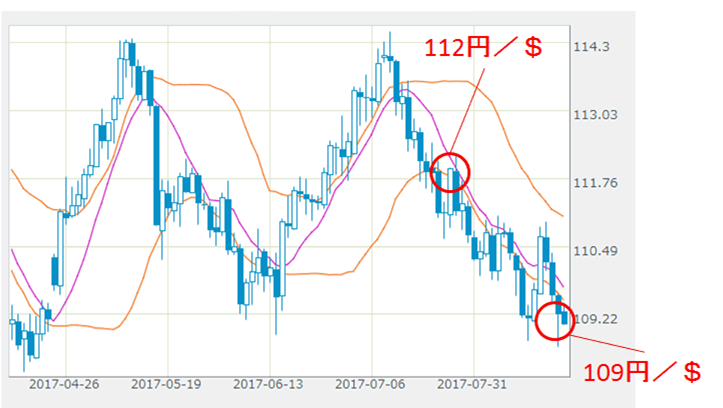This screenshot has height=408, width=723.
Task: Click the 109.22 price axis label
Action: click(596, 319)
